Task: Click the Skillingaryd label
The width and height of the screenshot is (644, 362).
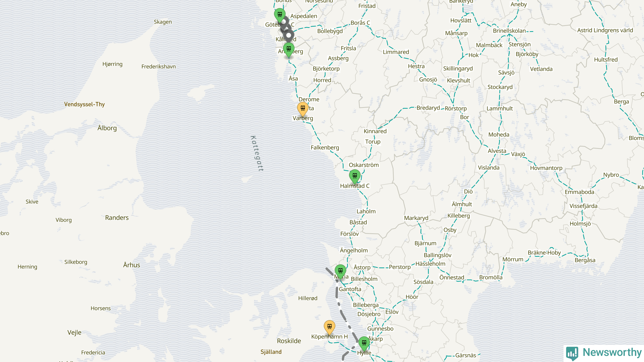Action: click(x=458, y=69)
